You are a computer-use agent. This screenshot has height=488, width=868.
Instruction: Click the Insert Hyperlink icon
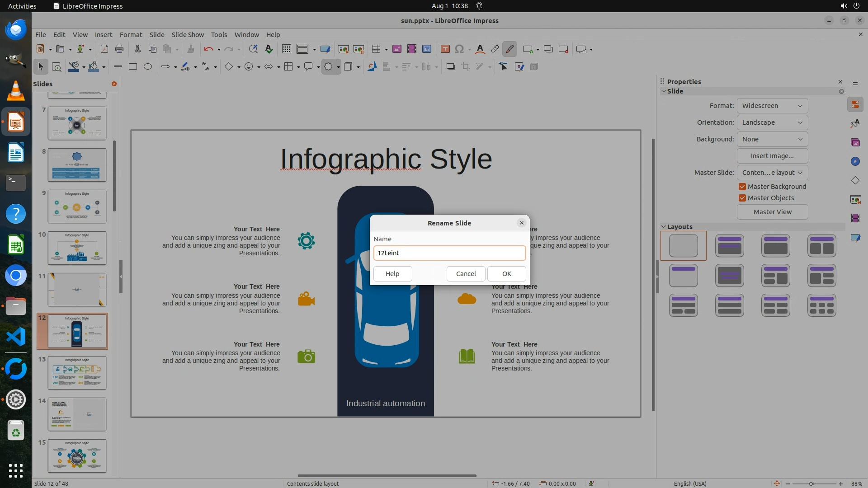(x=495, y=49)
